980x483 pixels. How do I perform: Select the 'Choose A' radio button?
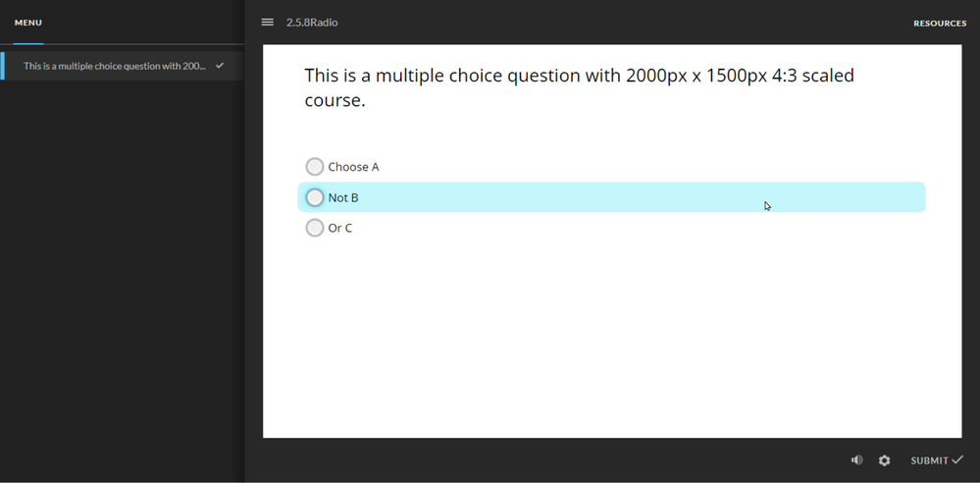[x=315, y=167]
